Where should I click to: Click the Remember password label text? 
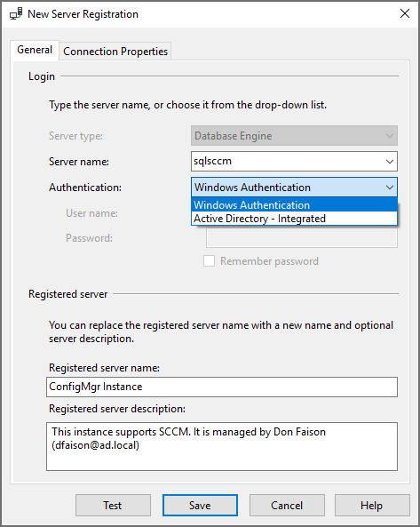(269, 261)
